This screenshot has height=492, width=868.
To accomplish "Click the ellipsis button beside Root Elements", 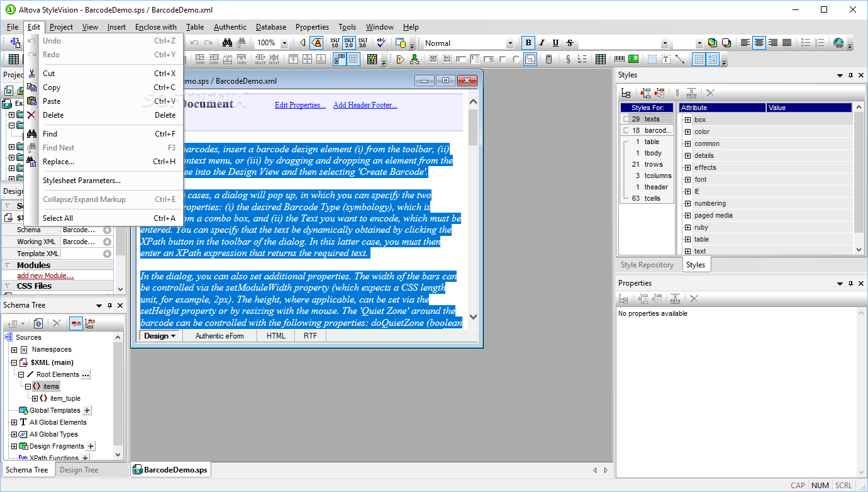I will pyautogui.click(x=86, y=374).
